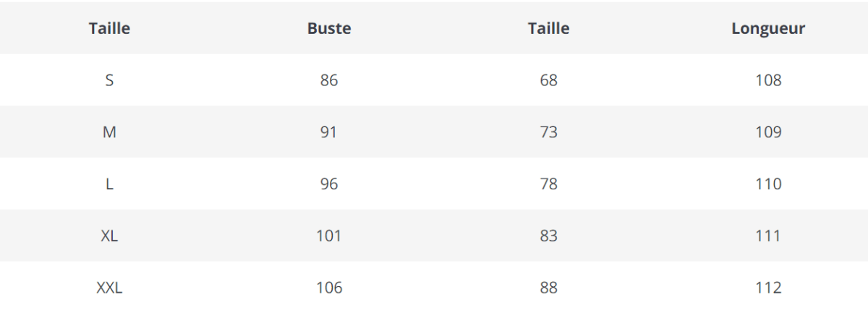Select the waist value 78
Image resolution: width=868 pixels, height=318 pixels.
[x=548, y=184]
